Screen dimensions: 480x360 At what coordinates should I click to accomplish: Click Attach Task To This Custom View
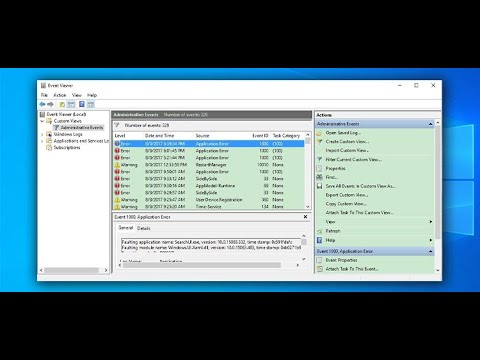tap(360, 213)
